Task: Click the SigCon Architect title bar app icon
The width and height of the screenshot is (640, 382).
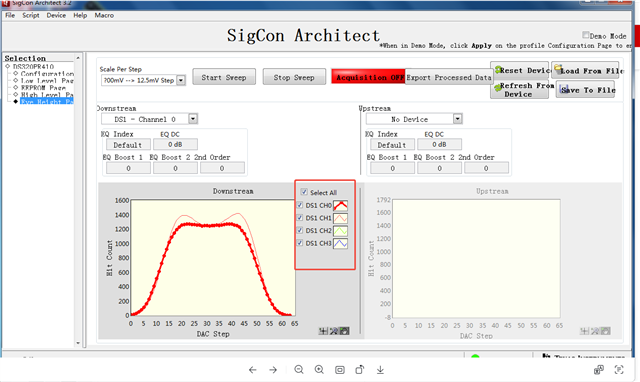Action: tap(5, 3)
